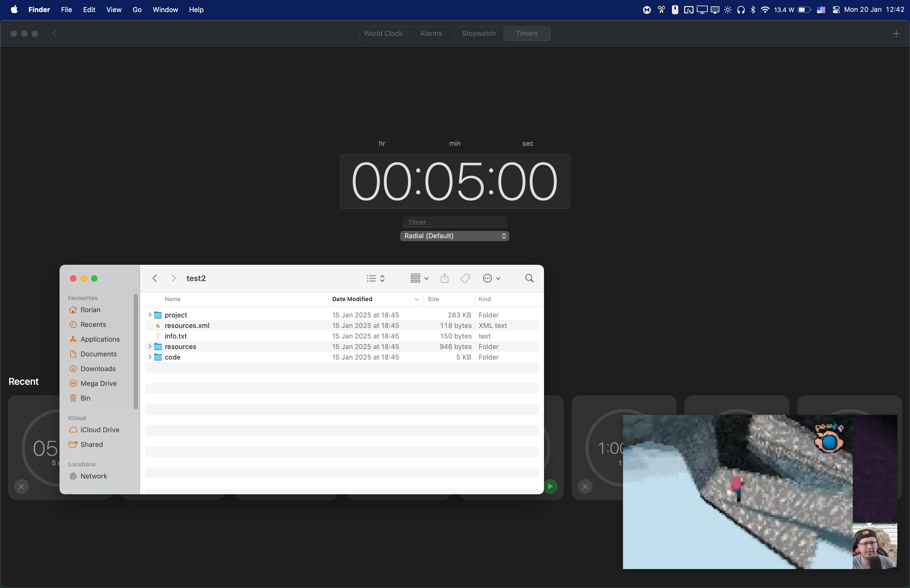Open the Radial (Default) sound dropdown
Screen dimensions: 910x588
click(454, 236)
